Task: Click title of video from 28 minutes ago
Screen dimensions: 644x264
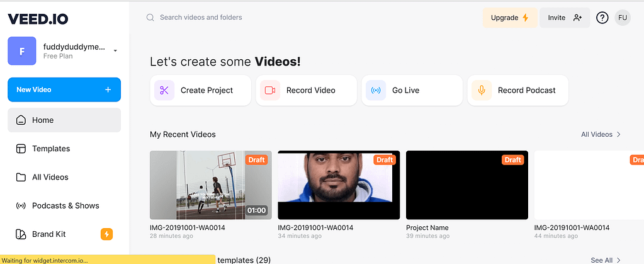Action: pos(188,227)
